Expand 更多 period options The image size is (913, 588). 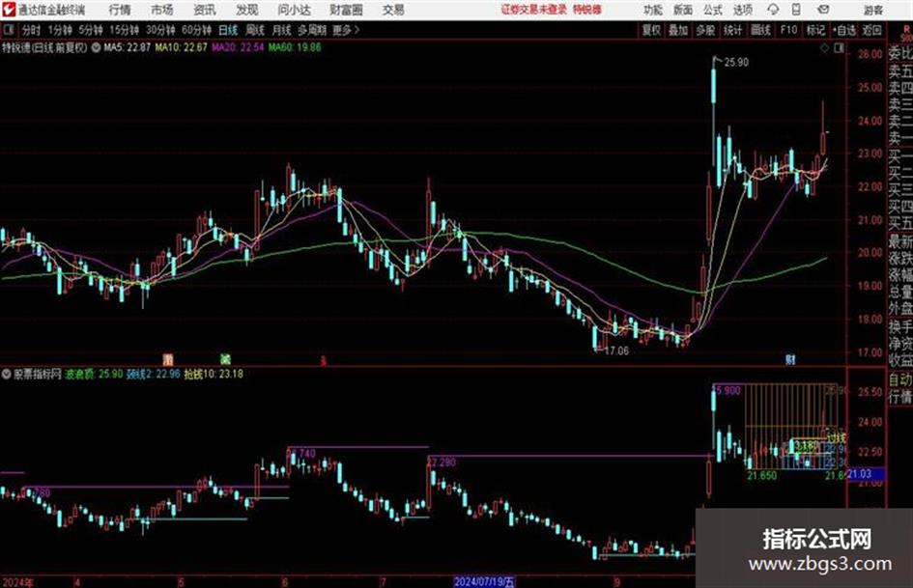tap(347, 30)
